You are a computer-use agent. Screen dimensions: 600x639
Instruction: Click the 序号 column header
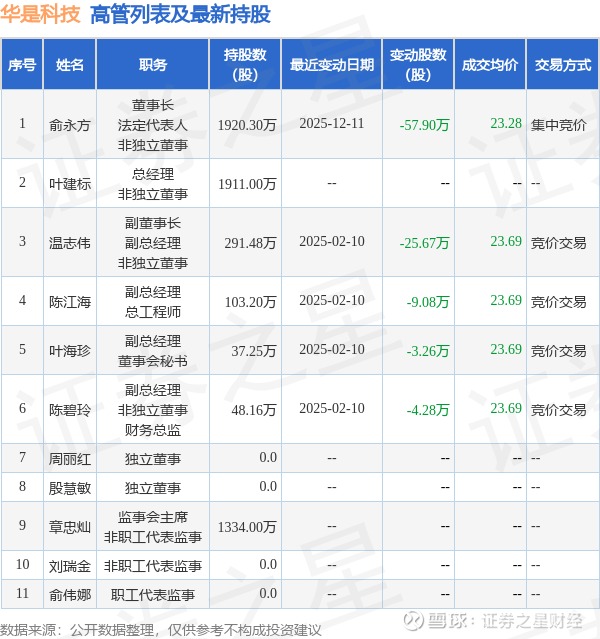tap(22, 64)
